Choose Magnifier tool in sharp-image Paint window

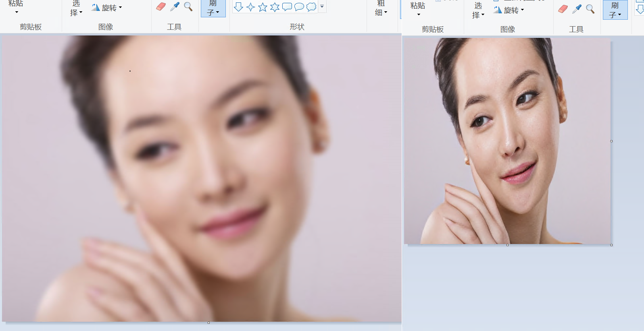(590, 9)
